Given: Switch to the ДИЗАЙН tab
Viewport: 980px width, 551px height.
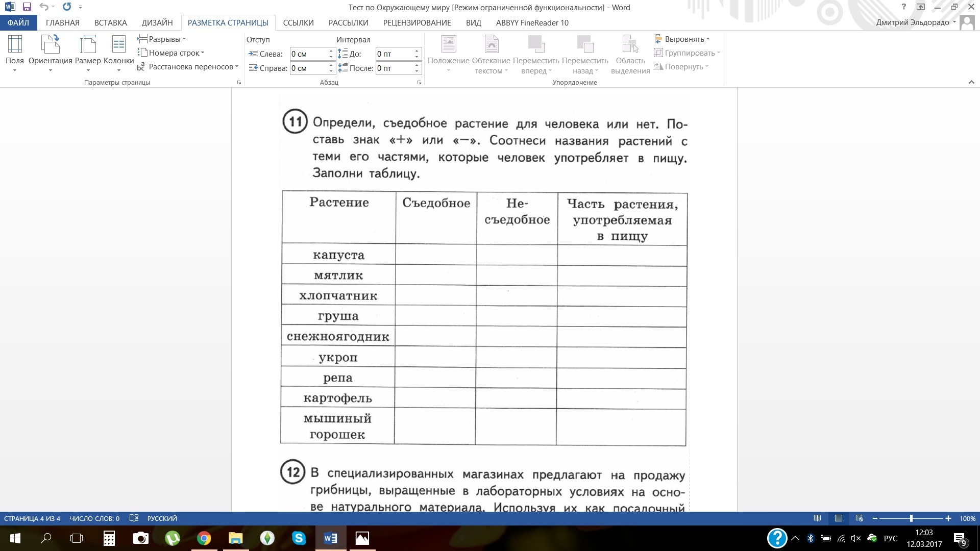Looking at the screenshot, I should (x=157, y=23).
